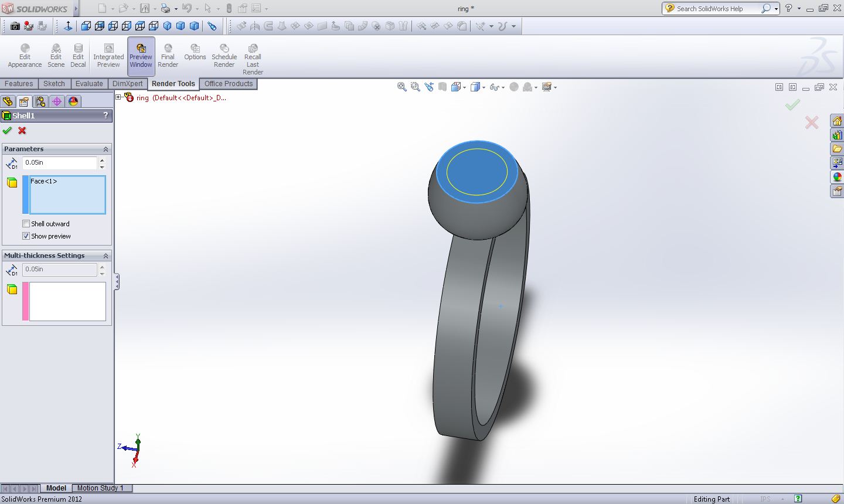Open View Orientation dropdown arrow
Image resolution: width=844 pixels, height=504 pixels.
coord(465,87)
